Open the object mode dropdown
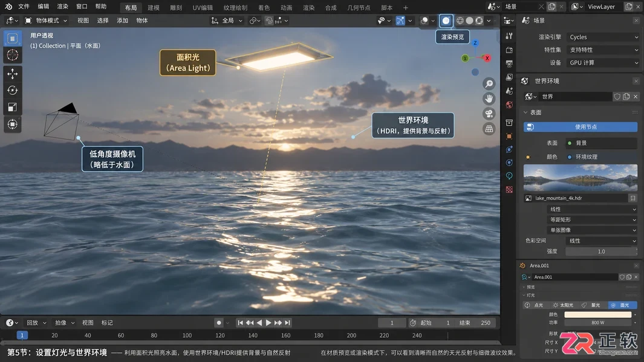This screenshot has height=362, width=644. point(47,21)
